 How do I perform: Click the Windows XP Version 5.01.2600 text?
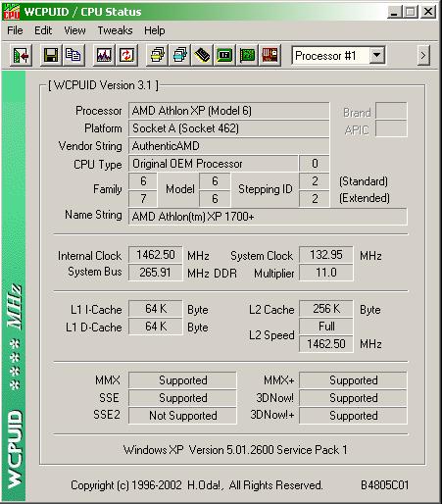point(235,450)
